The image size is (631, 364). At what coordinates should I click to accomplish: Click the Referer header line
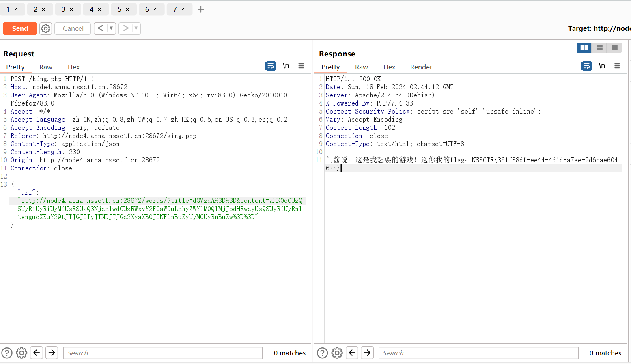(x=103, y=136)
